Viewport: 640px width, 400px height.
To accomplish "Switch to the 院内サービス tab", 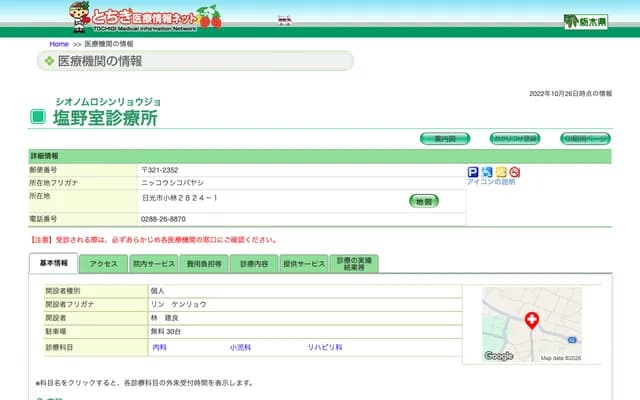I will (x=153, y=264).
